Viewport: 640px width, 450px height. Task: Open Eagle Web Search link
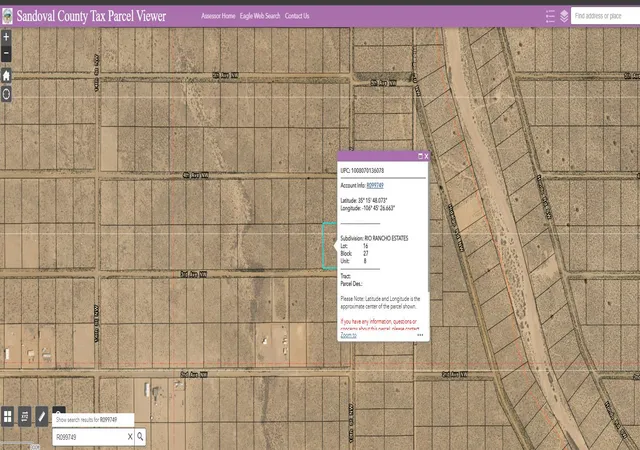260,16
